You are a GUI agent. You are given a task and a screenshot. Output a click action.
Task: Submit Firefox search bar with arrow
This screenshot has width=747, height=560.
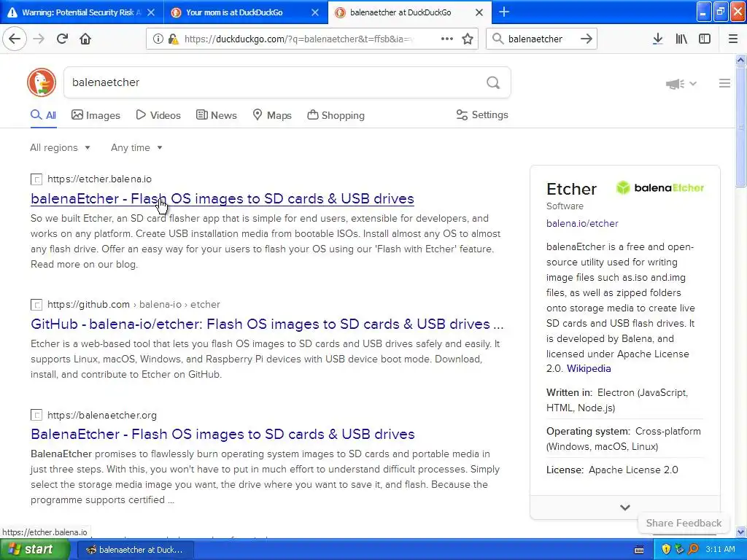[x=587, y=39]
